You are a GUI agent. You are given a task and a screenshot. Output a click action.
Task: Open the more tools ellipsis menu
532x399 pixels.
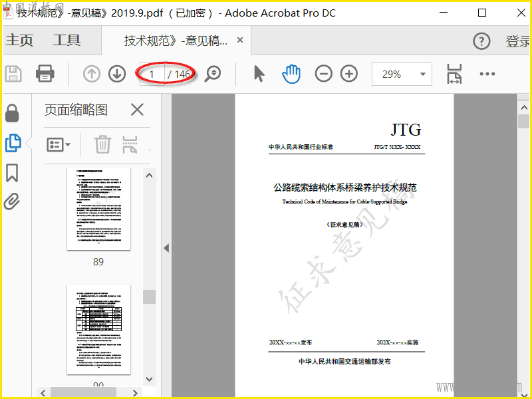(487, 74)
